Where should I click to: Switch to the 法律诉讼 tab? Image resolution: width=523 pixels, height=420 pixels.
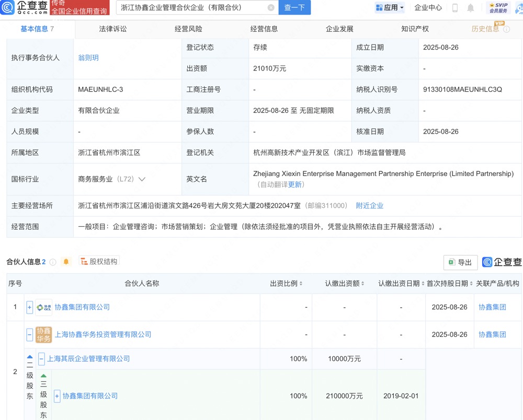113,29
